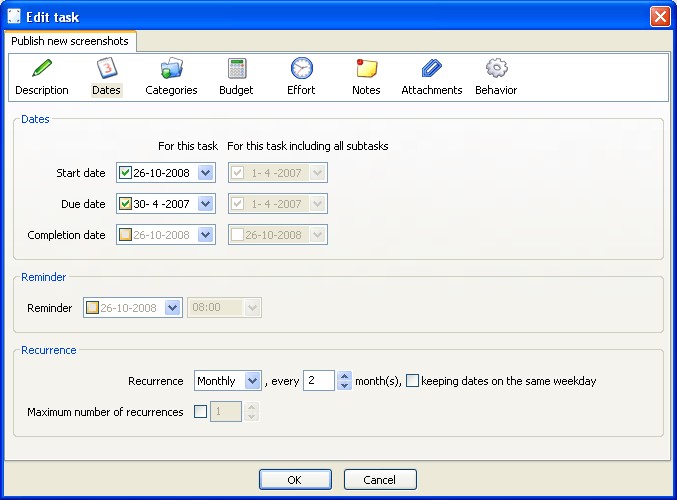
Task: Select the Dates calendar icon
Action: pos(106,69)
